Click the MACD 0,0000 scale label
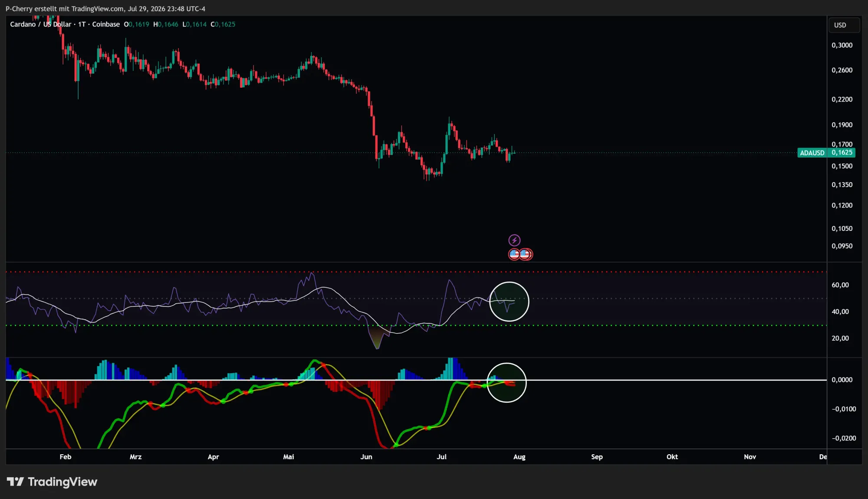Viewport: 868px width, 499px height. [x=842, y=380]
